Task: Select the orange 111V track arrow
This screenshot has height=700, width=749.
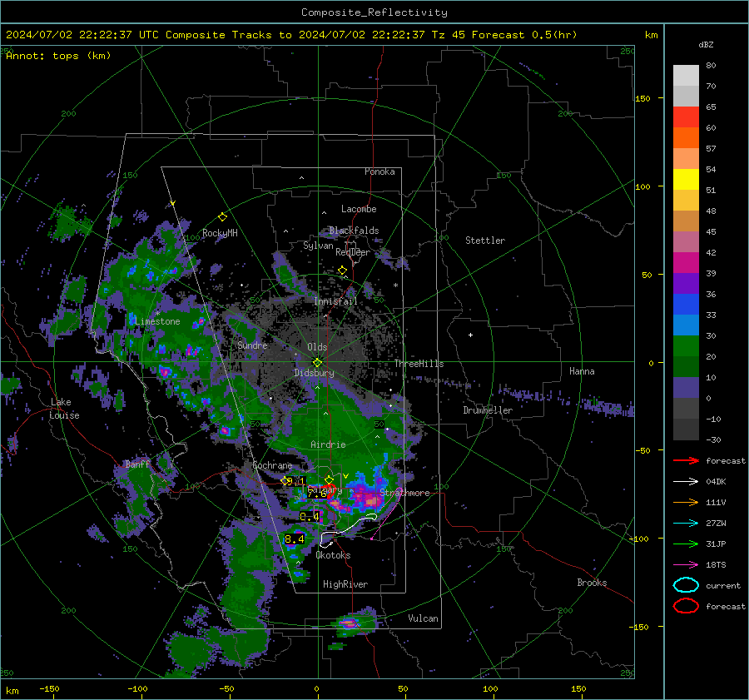Action: pos(686,502)
